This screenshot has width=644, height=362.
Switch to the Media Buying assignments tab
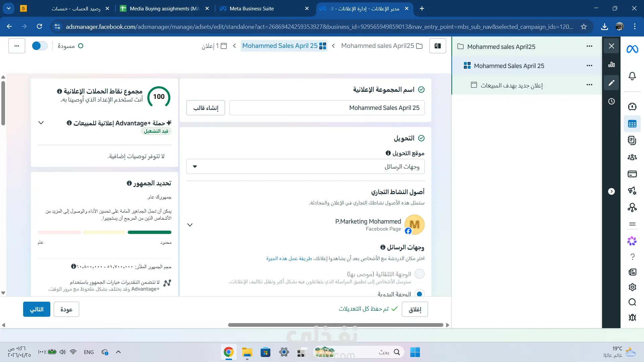tap(165, 8)
